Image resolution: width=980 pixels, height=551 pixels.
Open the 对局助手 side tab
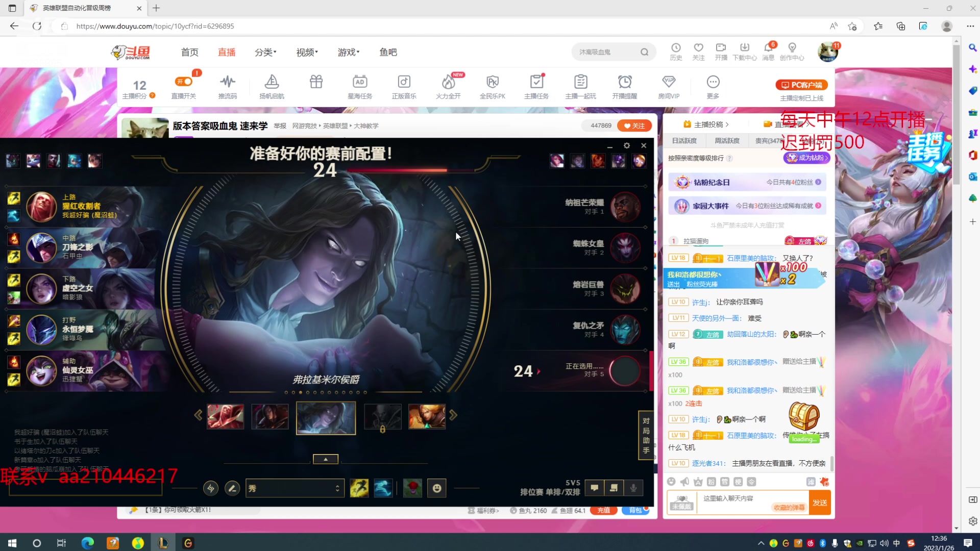coord(646,435)
